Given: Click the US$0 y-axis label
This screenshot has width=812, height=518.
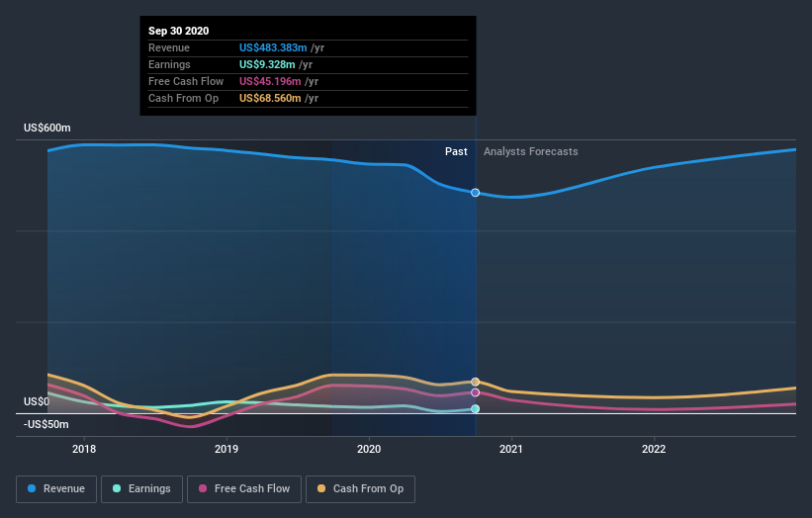Looking at the screenshot, I should (37, 401).
